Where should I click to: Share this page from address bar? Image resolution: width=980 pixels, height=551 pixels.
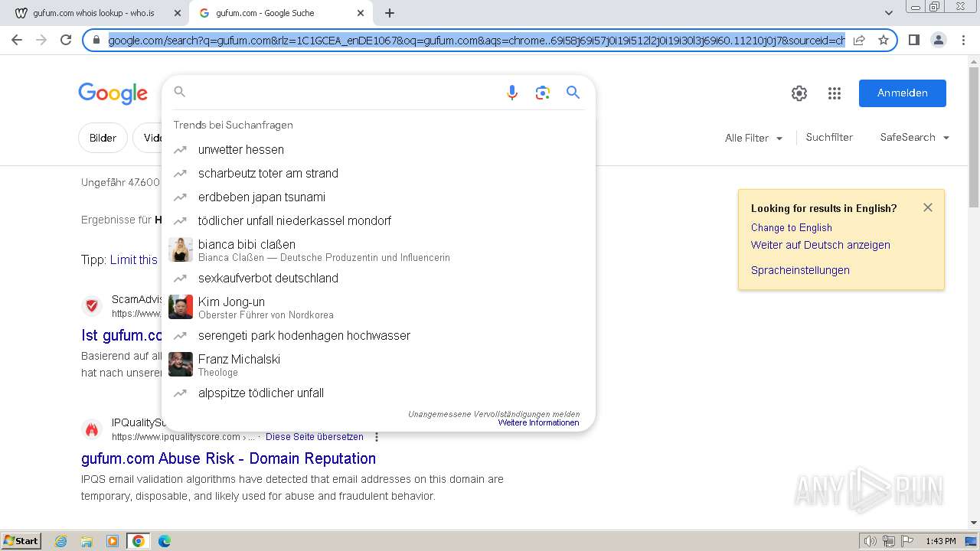(x=859, y=40)
